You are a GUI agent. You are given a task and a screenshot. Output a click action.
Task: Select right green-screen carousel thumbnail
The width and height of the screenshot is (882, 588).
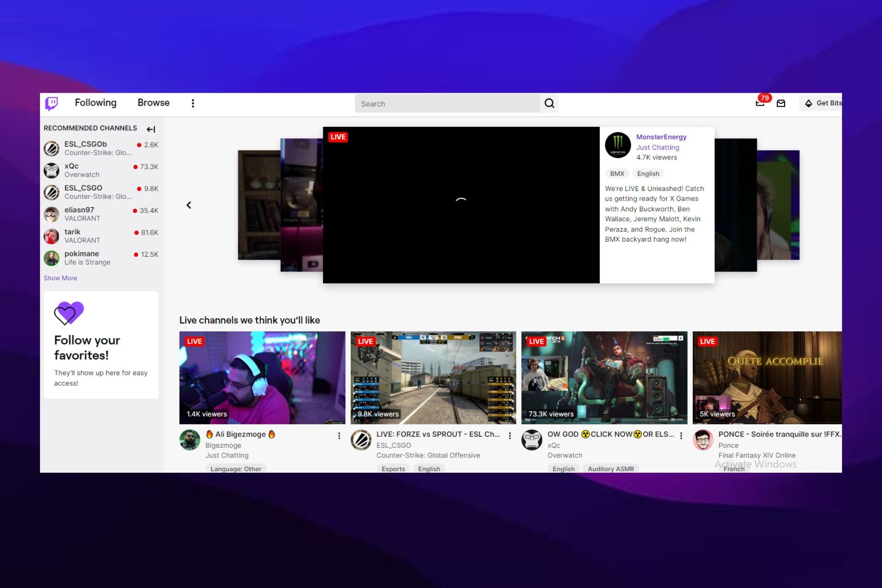[778, 205]
